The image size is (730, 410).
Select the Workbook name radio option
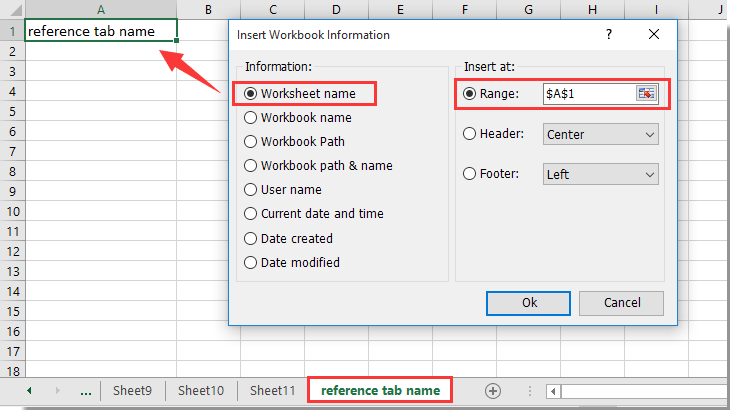click(250, 117)
